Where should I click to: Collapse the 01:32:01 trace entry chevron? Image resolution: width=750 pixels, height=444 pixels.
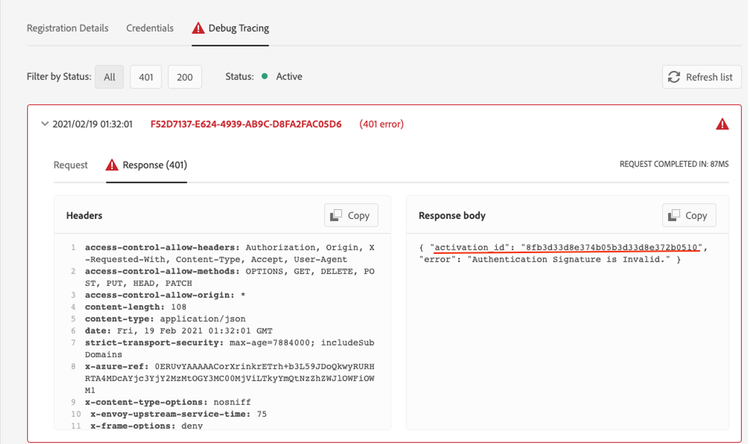pyautogui.click(x=44, y=125)
